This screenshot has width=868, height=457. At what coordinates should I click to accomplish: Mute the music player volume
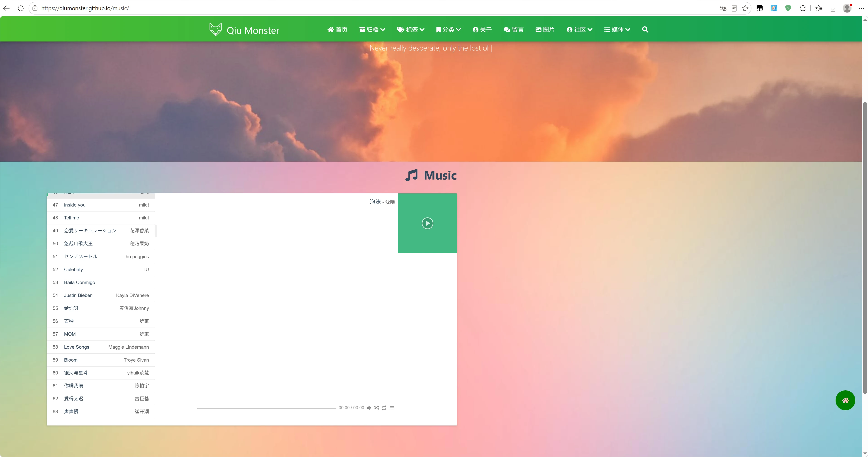pos(369,408)
